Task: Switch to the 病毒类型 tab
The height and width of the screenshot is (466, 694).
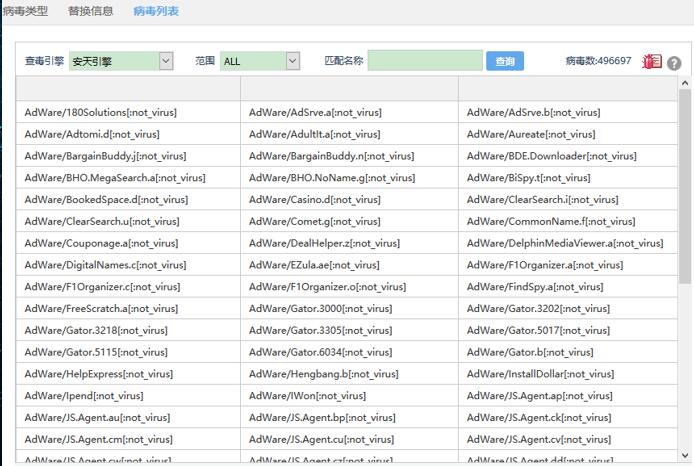Action: tap(25, 12)
